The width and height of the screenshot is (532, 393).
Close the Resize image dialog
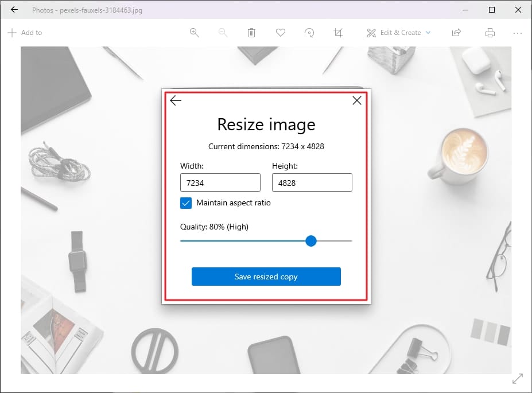click(357, 100)
